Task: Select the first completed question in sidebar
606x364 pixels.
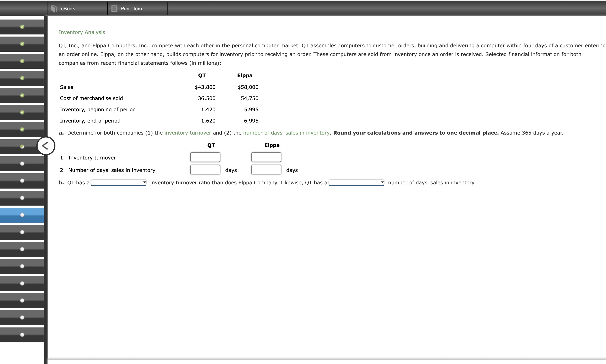Action: (22, 27)
